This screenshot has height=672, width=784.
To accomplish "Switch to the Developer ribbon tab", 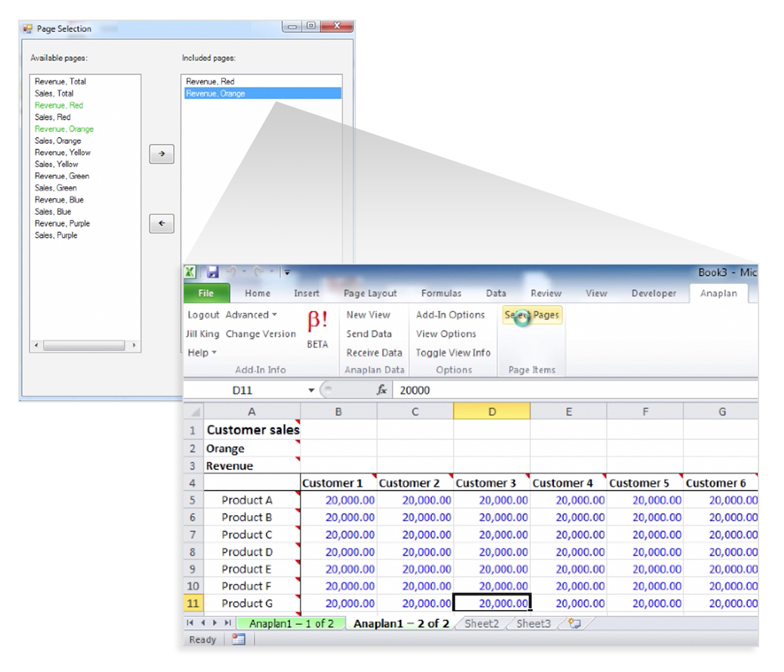I will point(654,293).
